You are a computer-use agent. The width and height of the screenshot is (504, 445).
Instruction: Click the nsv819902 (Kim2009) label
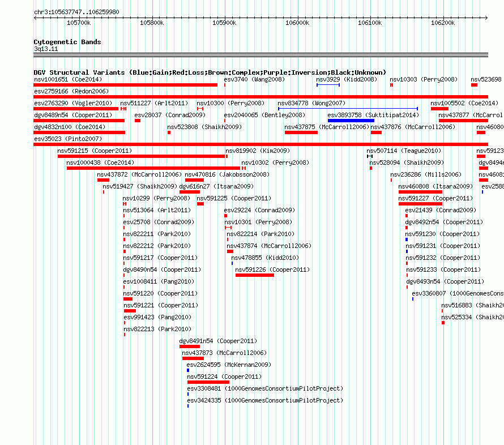(x=258, y=151)
